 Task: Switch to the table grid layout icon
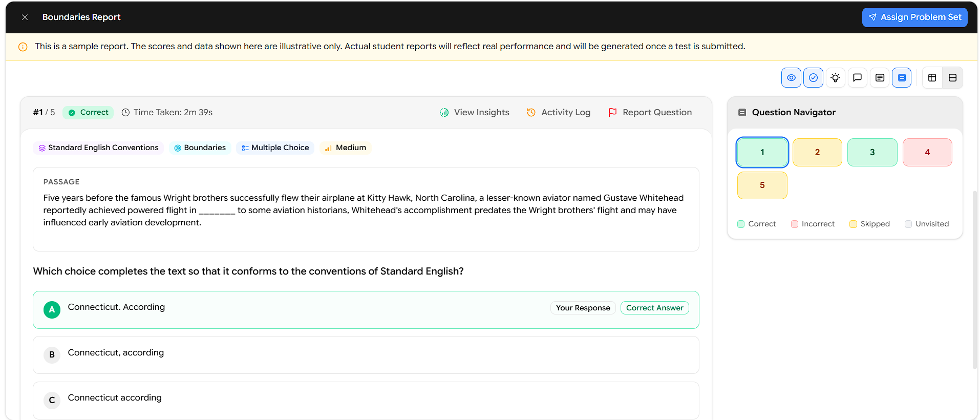[x=932, y=78]
